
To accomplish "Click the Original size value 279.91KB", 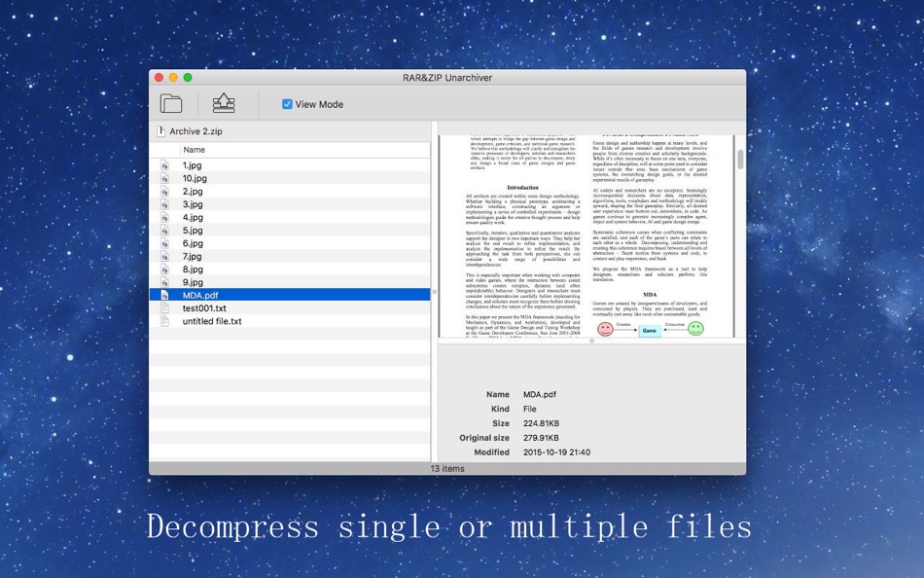I will click(541, 438).
